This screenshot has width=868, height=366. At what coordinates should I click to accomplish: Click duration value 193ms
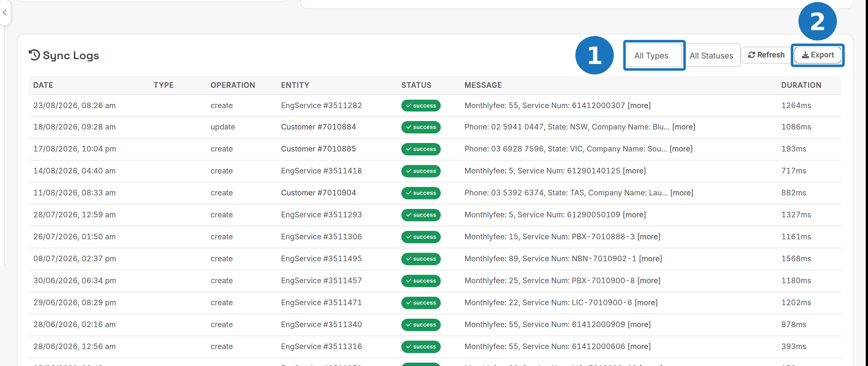794,149
